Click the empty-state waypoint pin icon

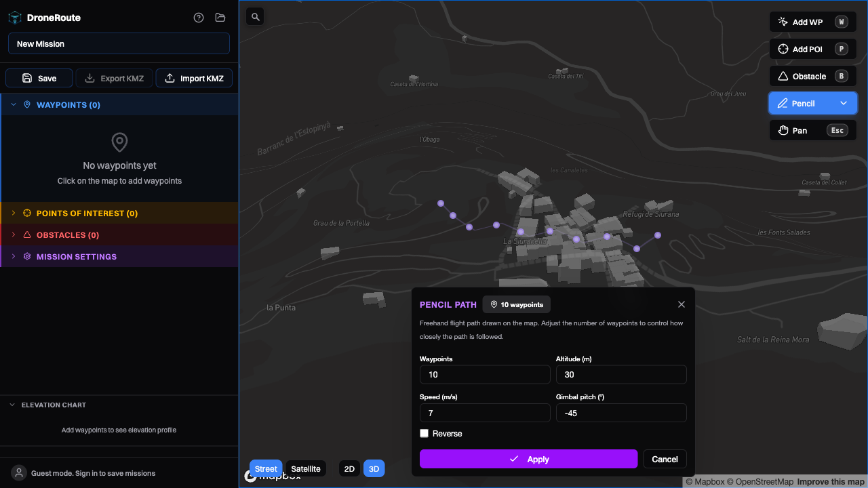tap(119, 142)
